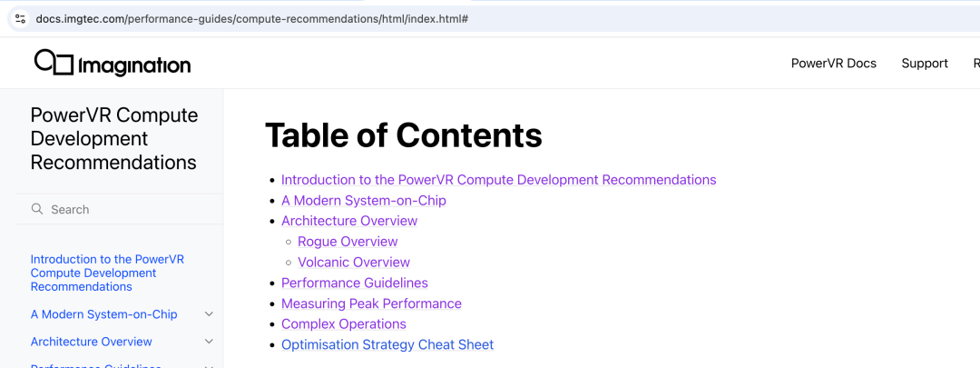Go to Architecture Overview in contents

tap(349, 221)
